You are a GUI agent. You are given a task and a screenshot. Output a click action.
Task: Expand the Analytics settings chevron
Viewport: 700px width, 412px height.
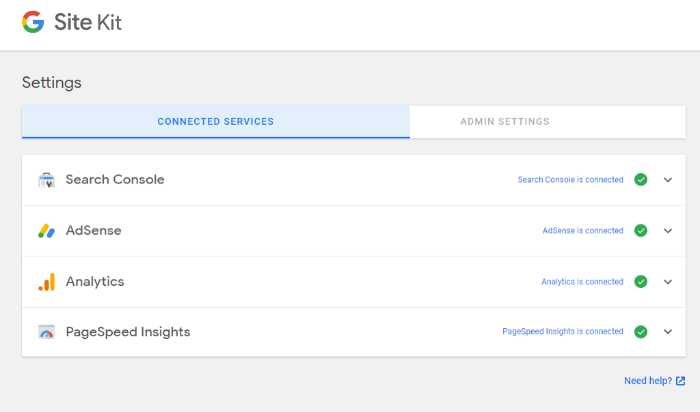pos(668,282)
